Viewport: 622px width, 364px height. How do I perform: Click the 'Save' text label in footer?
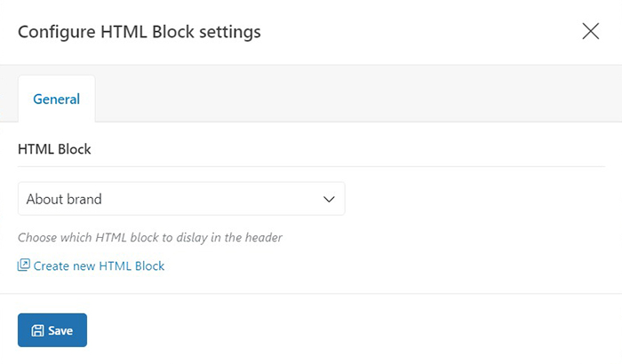(60, 330)
